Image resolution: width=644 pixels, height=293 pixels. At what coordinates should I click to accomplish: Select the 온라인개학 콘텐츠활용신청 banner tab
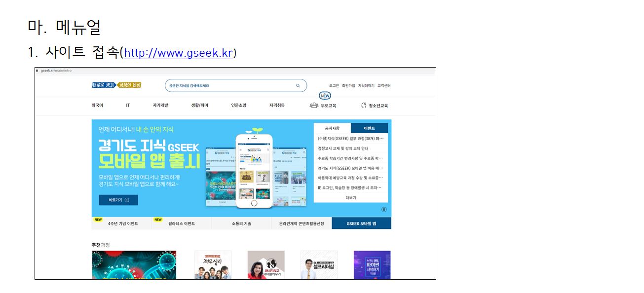[302, 223]
